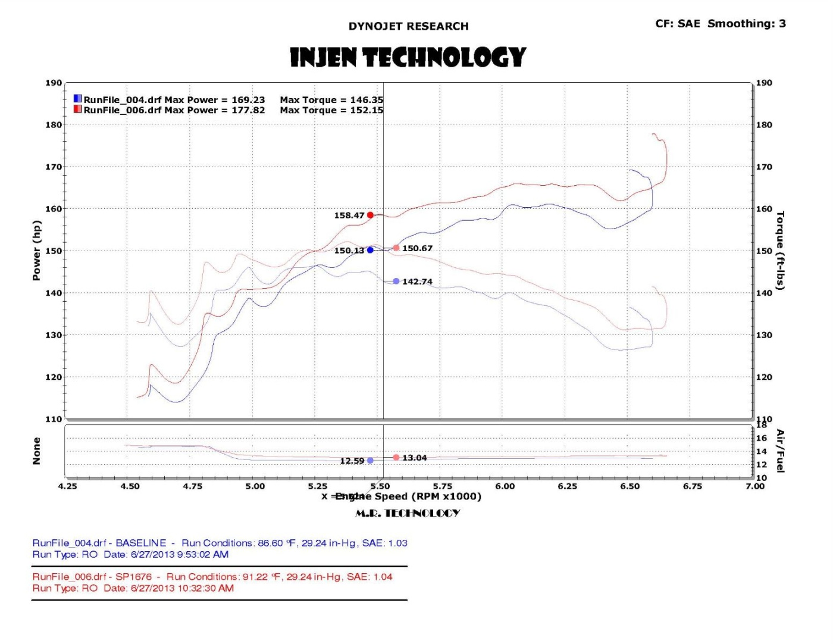Click the 'INJEN TECHNOLOGY' title

408,57
